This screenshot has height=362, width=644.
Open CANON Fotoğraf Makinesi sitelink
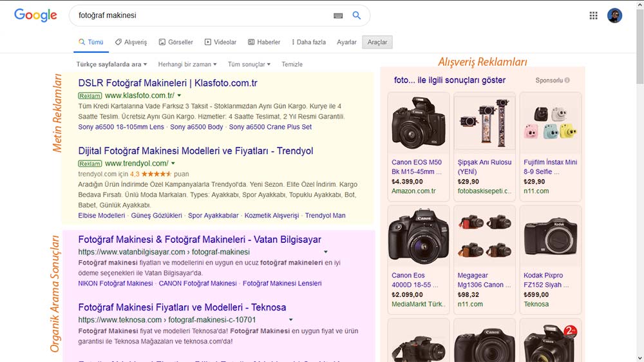(x=198, y=283)
